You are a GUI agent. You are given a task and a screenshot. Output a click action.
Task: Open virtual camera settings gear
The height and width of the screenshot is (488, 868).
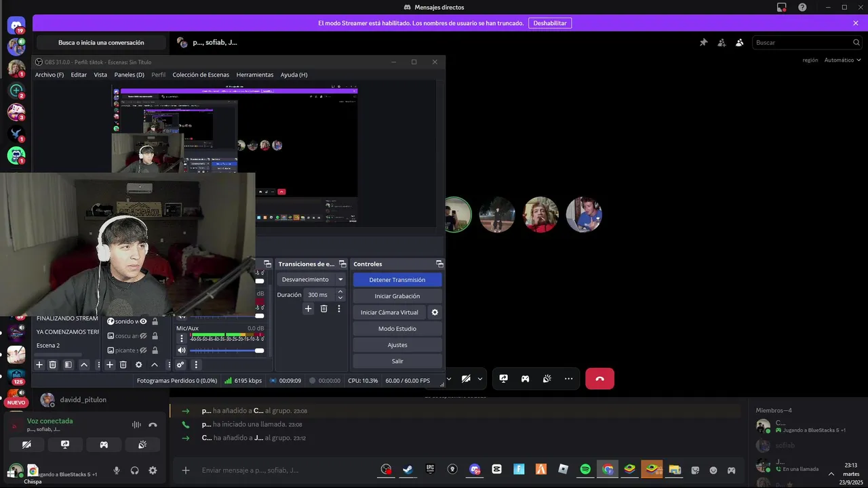[x=435, y=312]
